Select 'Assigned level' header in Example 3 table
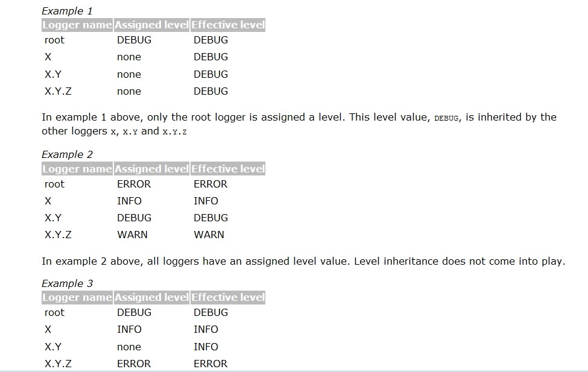The width and height of the screenshot is (588, 372). click(151, 297)
